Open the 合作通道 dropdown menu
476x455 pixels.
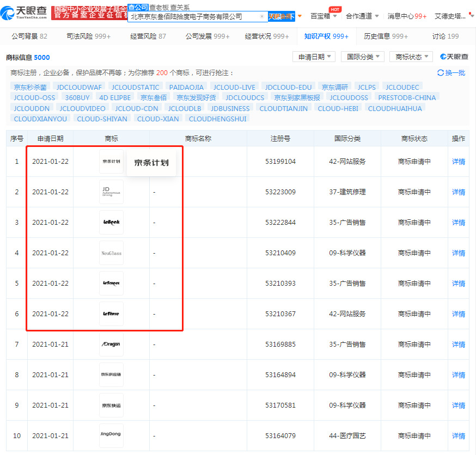point(362,16)
